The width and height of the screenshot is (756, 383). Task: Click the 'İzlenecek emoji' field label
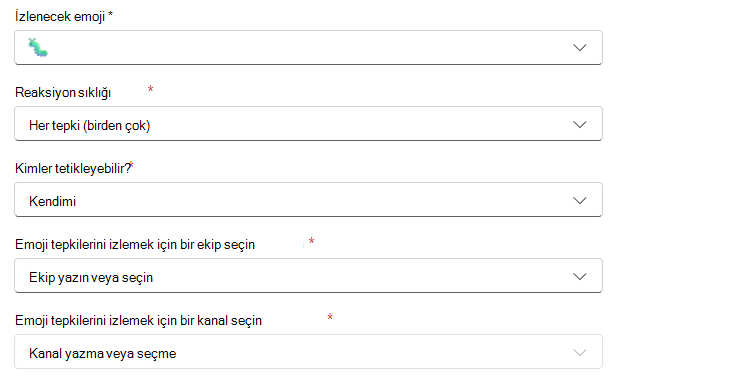[x=60, y=16]
